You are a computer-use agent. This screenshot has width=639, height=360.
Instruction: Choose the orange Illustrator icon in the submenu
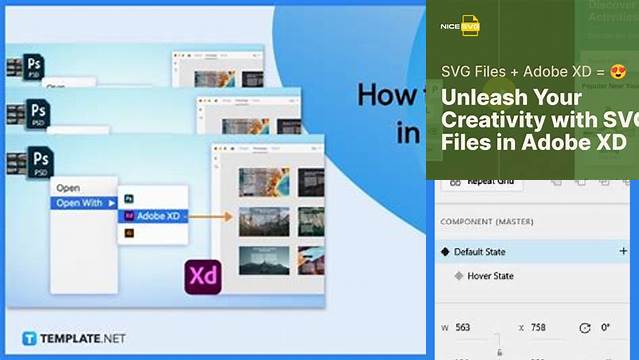pyautogui.click(x=129, y=233)
